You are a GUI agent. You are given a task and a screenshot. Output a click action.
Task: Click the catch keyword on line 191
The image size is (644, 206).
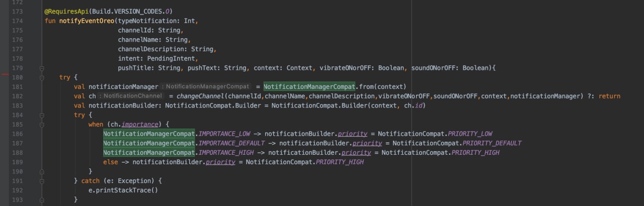tap(91, 181)
